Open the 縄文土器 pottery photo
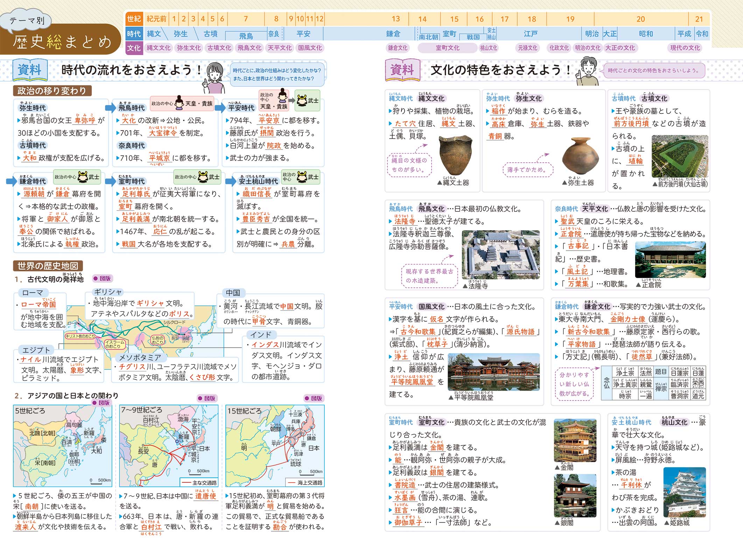Screen dimensions: 743x560 point(456,155)
